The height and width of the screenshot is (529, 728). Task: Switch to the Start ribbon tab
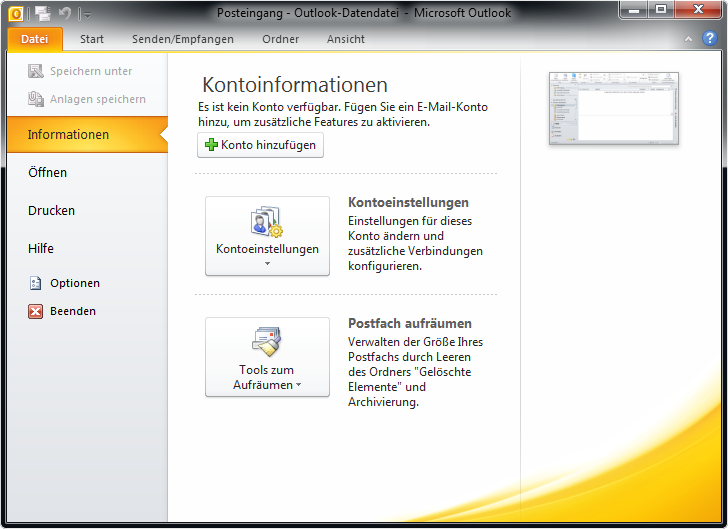pos(92,39)
